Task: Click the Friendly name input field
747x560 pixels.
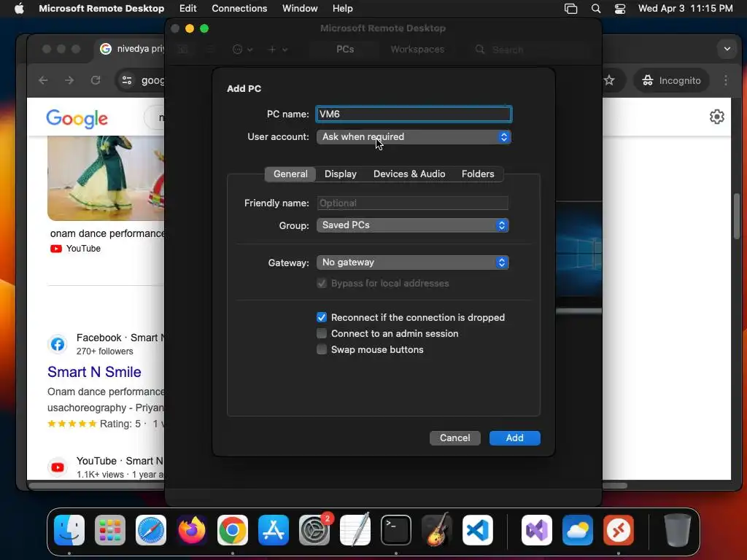Action: (413, 203)
